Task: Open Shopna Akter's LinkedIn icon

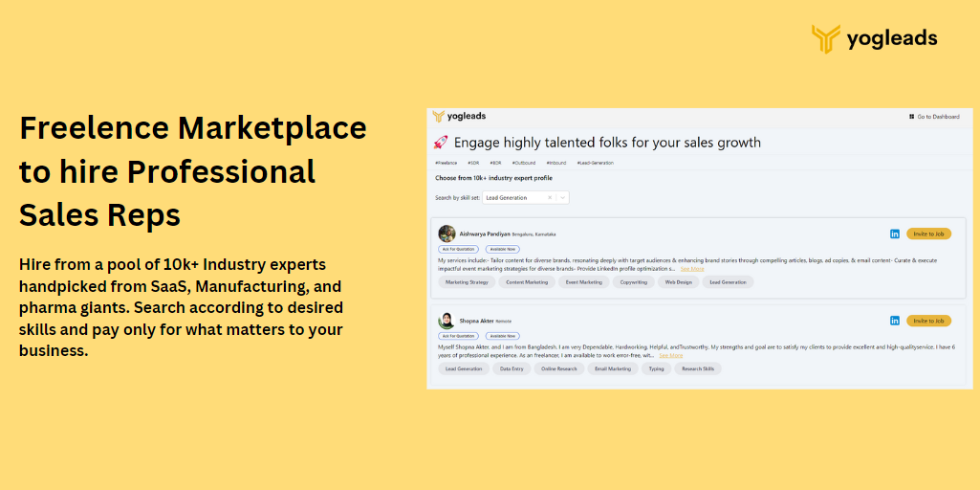Action: click(895, 321)
